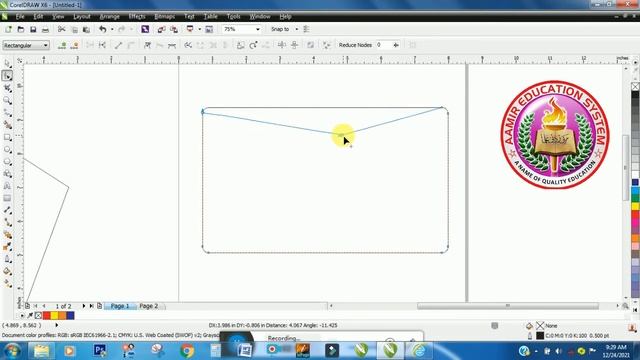Expand the status bar coordinates arrow

click(57, 325)
